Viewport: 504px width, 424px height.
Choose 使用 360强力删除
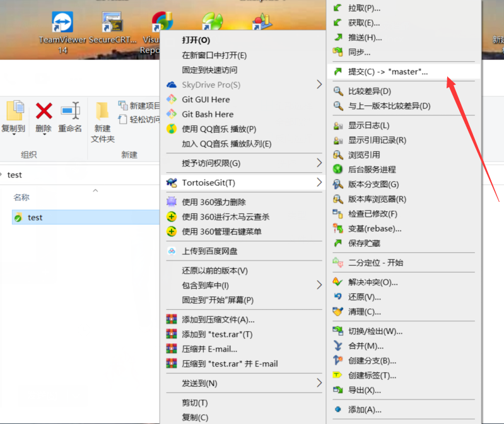pyautogui.click(x=214, y=202)
